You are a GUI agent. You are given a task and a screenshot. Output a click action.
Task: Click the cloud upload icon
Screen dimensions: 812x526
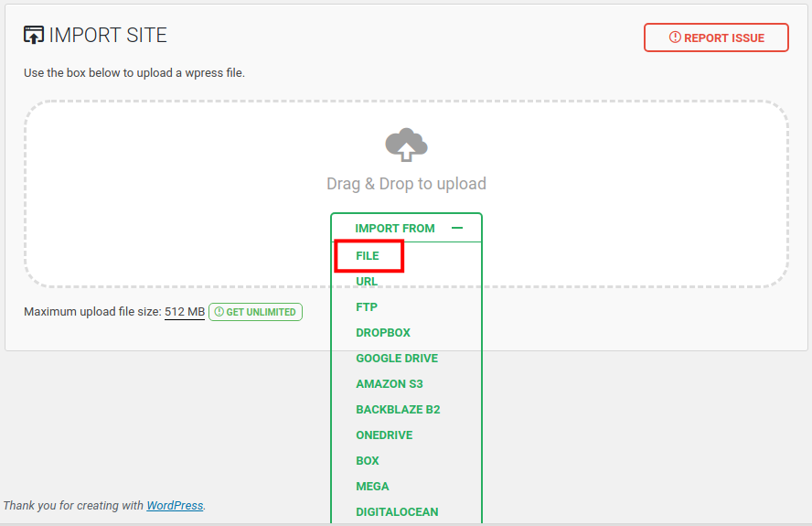[406, 145]
